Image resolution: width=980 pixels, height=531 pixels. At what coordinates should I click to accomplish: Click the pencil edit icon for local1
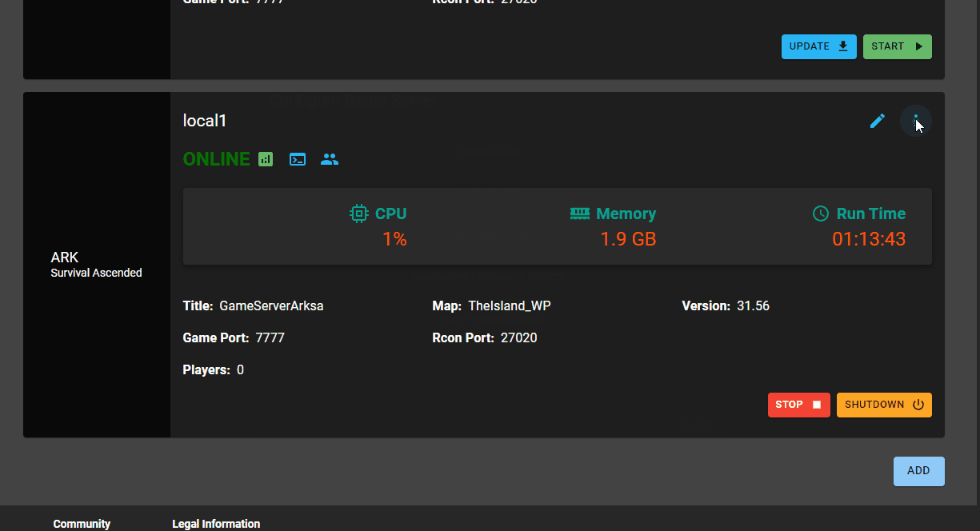(x=878, y=121)
